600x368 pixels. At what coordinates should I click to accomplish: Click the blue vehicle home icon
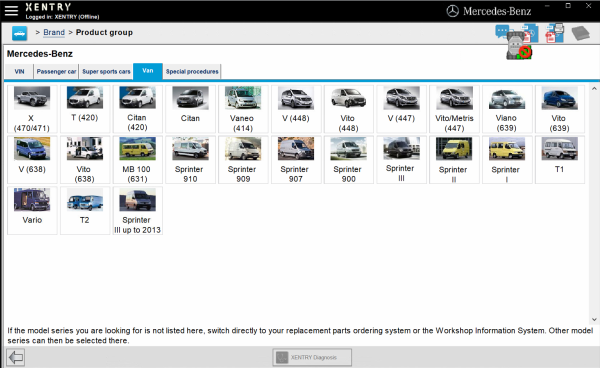click(20, 33)
